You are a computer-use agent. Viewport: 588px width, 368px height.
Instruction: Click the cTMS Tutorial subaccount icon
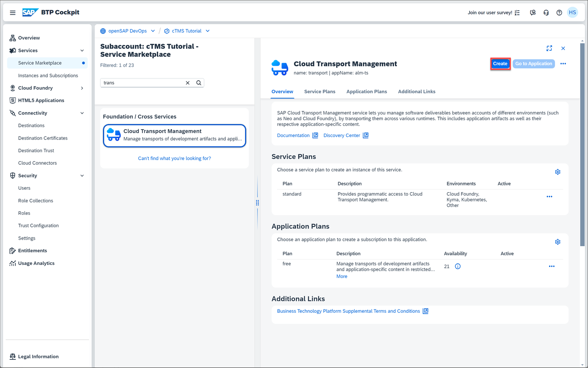coord(167,31)
